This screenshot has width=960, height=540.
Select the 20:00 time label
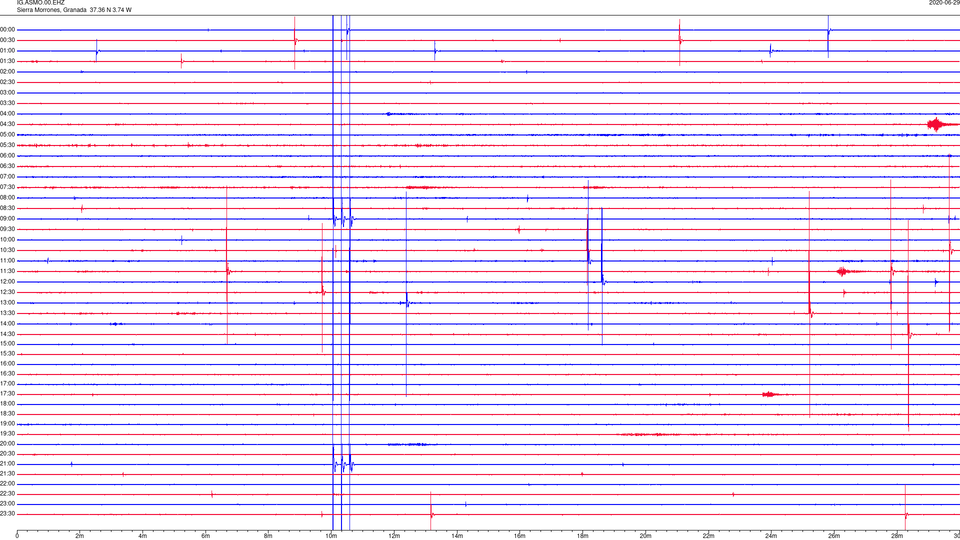tap(8, 443)
